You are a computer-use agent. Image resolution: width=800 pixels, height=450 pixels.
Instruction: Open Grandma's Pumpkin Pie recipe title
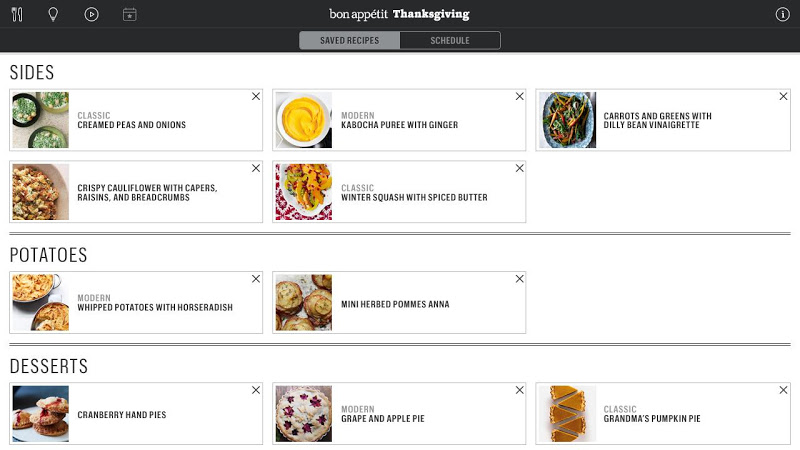tap(652, 419)
